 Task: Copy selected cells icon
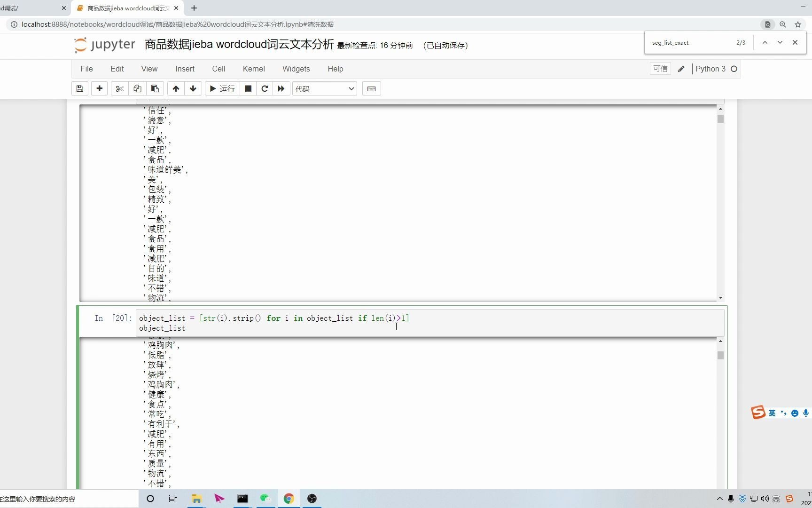click(x=137, y=89)
